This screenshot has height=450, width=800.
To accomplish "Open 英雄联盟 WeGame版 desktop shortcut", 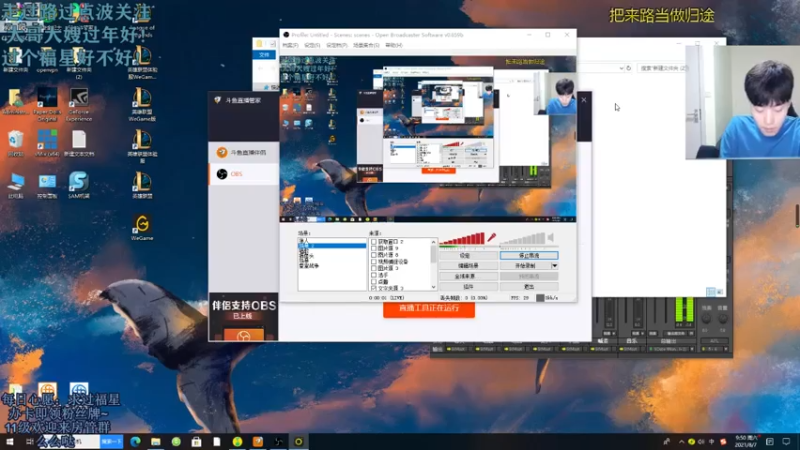I will pyautogui.click(x=142, y=105).
